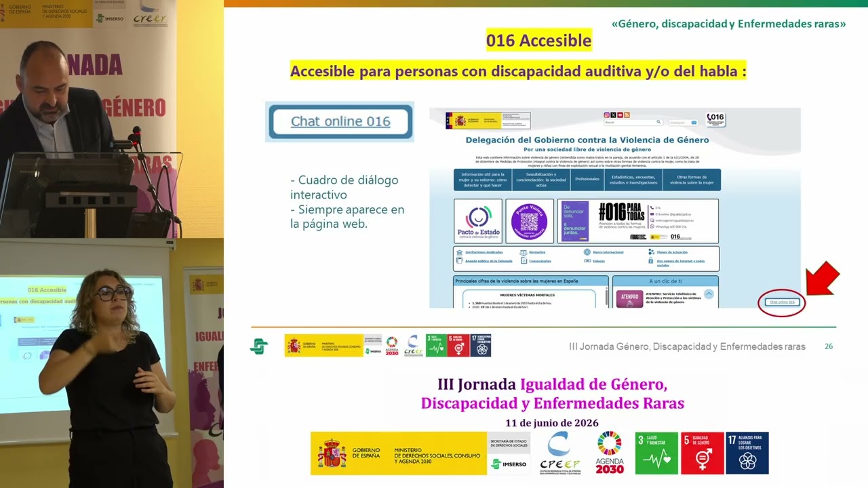Click the large 'Chat online 016' button
The width and height of the screenshot is (868, 488).
340,122
